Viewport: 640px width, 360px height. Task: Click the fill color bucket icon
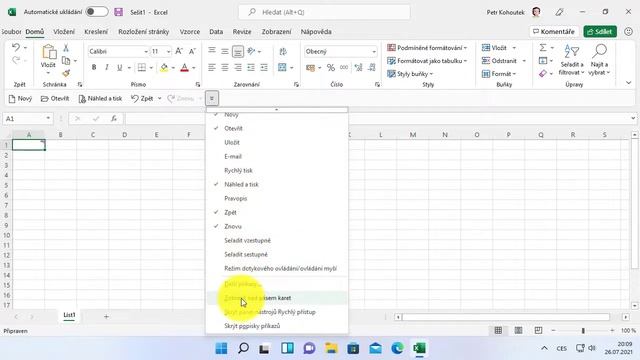(x=164, y=67)
